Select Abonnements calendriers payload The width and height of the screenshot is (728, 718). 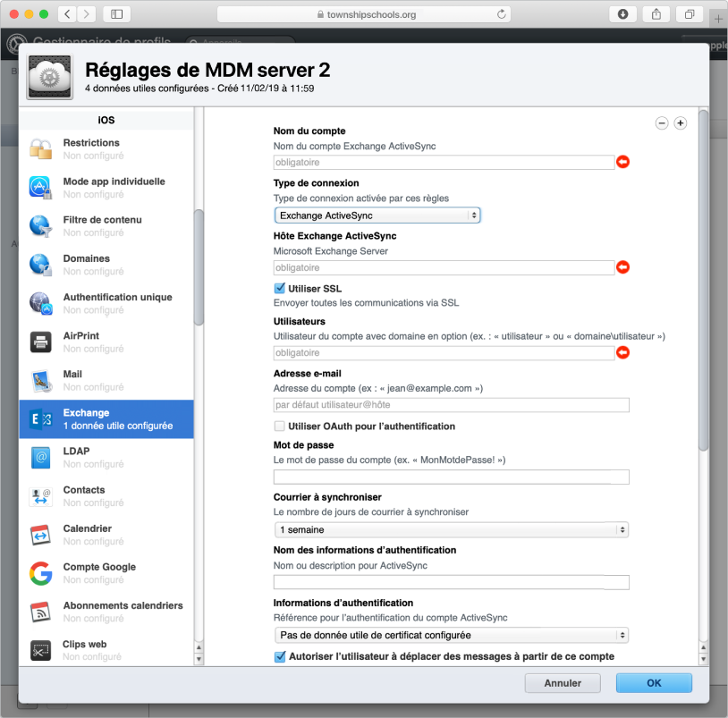[106, 612]
